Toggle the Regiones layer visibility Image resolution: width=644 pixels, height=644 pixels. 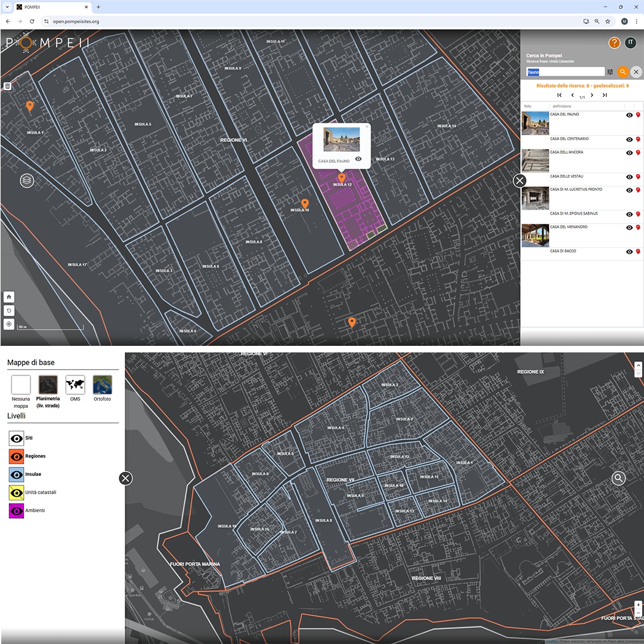click(x=17, y=456)
